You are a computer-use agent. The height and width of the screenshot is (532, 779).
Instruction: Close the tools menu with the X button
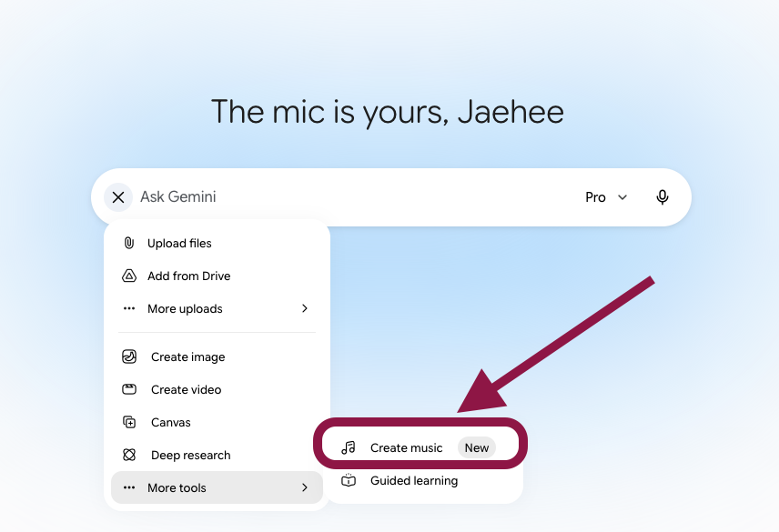tap(118, 197)
